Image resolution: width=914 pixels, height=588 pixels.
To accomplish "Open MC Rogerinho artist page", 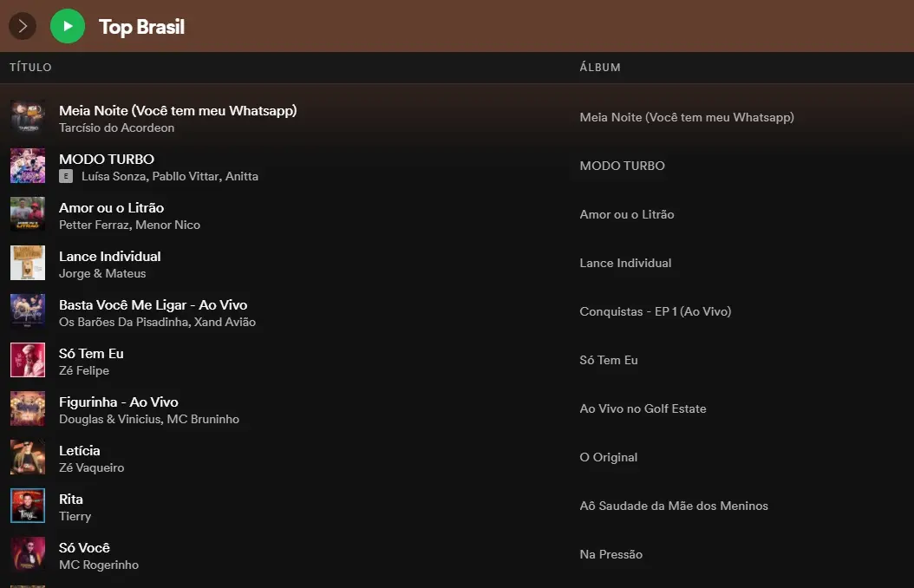I will (99, 565).
